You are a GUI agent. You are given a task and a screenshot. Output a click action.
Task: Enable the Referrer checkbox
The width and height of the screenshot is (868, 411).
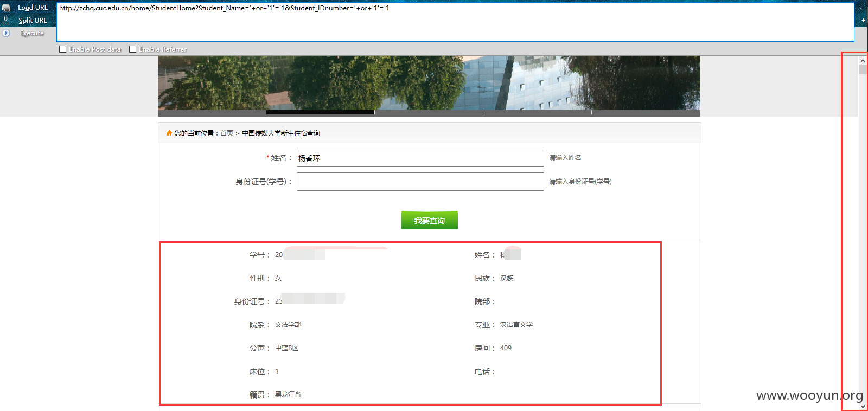point(132,49)
